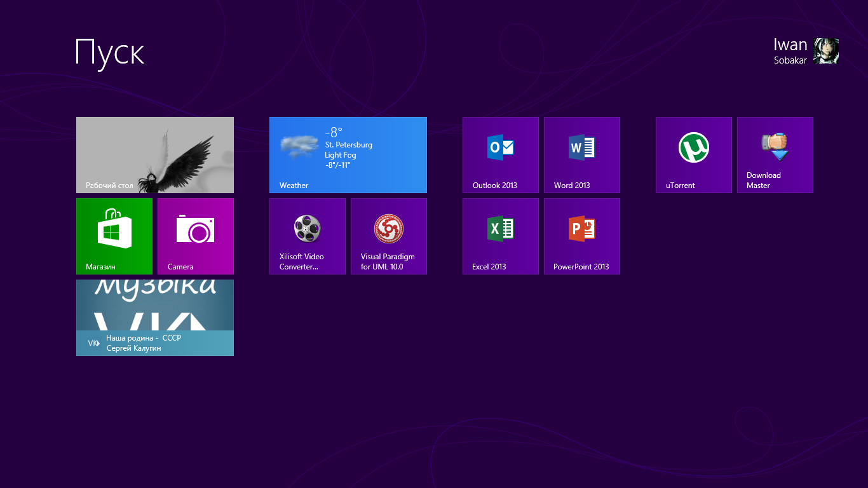Click the Пуск start screen heading
This screenshot has width=868, height=488.
coord(110,52)
